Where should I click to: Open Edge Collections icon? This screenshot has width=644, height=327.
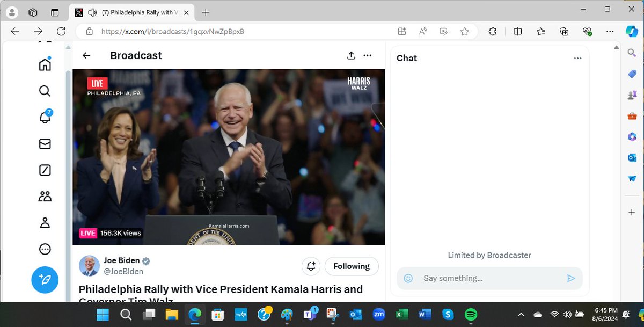click(x=564, y=32)
